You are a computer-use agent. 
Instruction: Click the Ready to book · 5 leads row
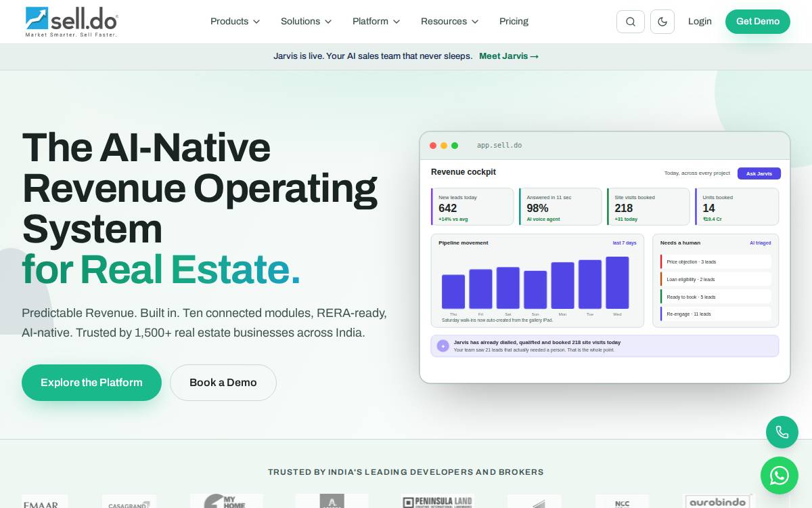[716, 297]
